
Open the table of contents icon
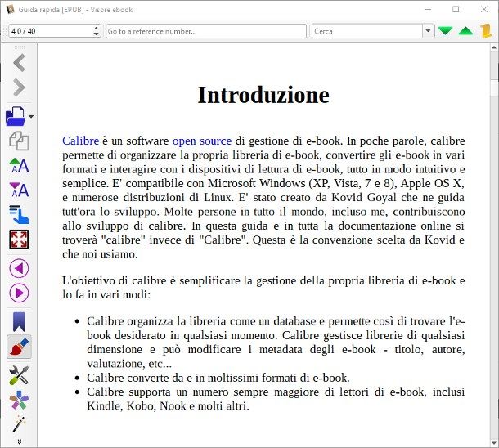tap(19, 215)
